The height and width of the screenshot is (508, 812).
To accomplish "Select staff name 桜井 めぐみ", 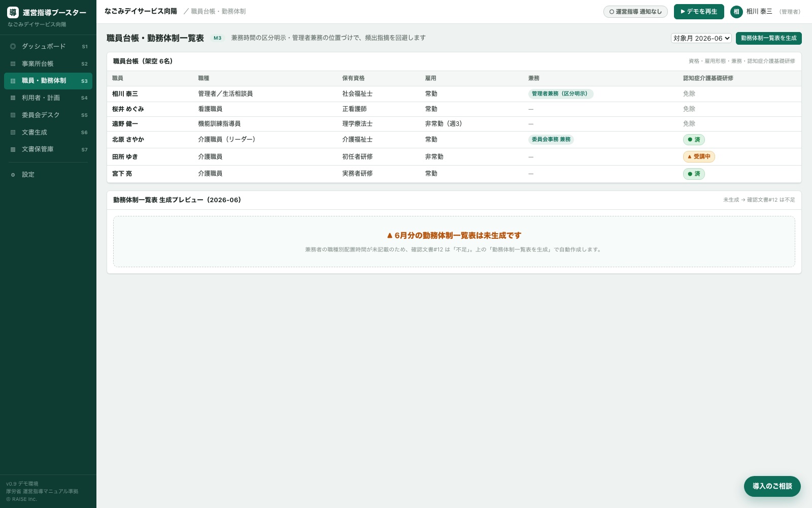I will click(x=128, y=109).
